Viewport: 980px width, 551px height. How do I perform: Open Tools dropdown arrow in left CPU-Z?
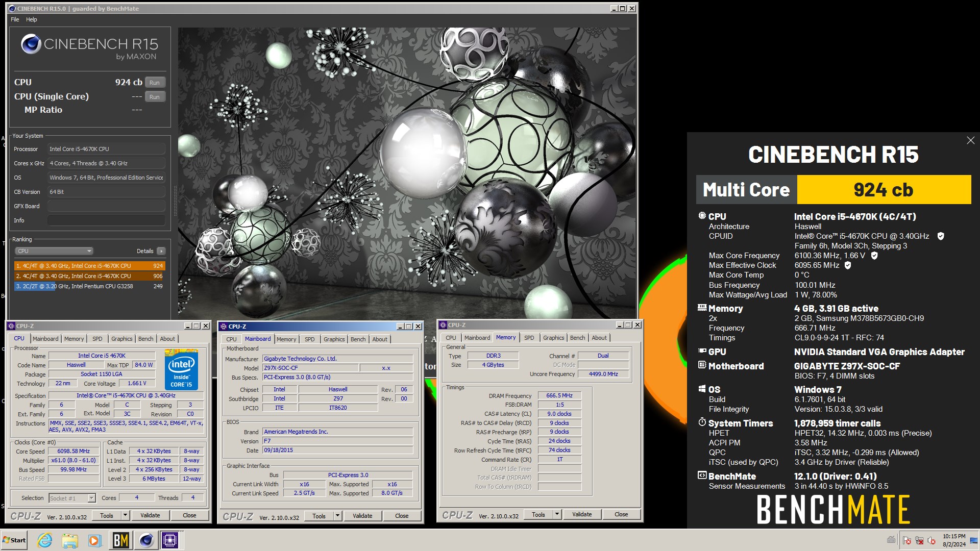125,515
